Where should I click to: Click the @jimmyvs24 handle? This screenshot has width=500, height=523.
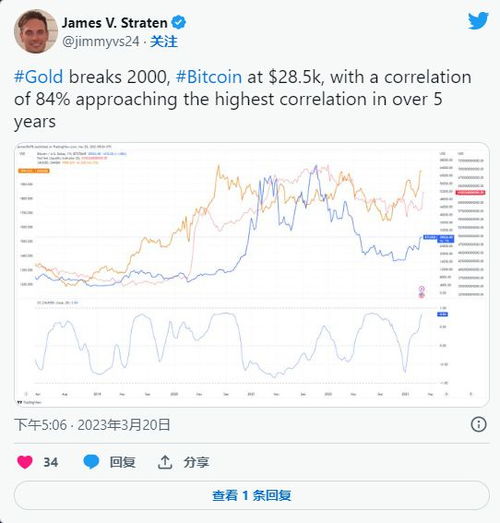tap(101, 42)
